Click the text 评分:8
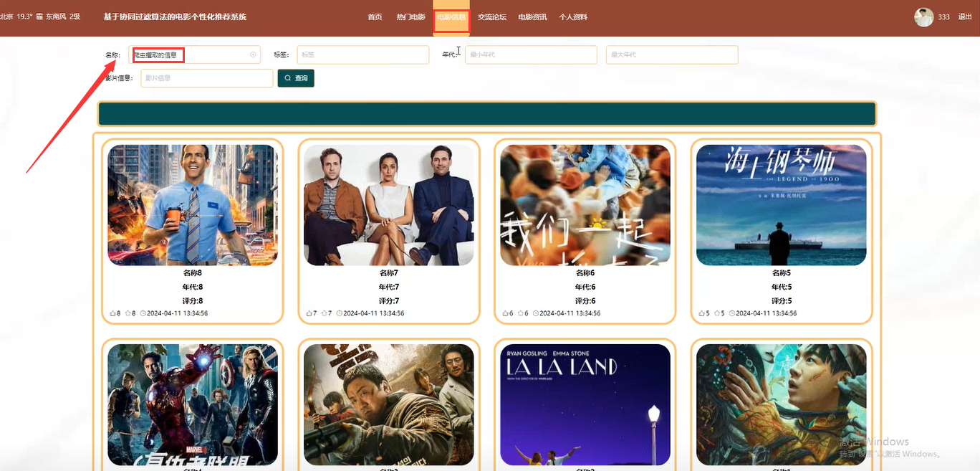 pyautogui.click(x=193, y=301)
